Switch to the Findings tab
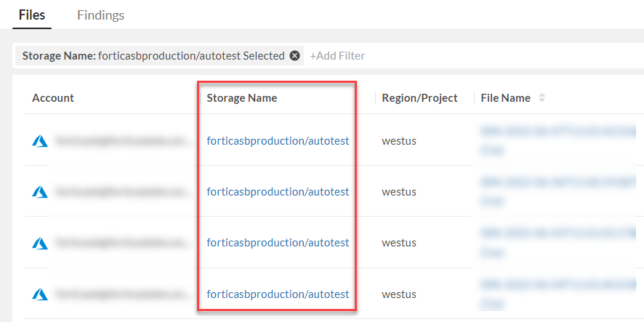 [100, 15]
